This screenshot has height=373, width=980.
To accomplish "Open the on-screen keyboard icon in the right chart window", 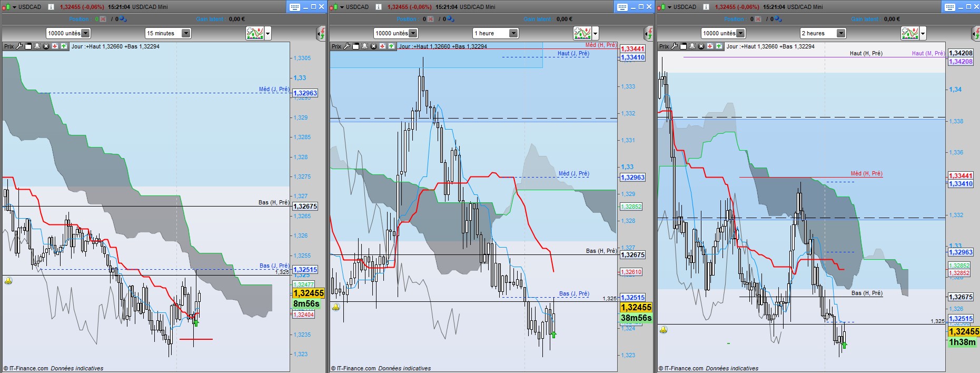I will [950, 7].
